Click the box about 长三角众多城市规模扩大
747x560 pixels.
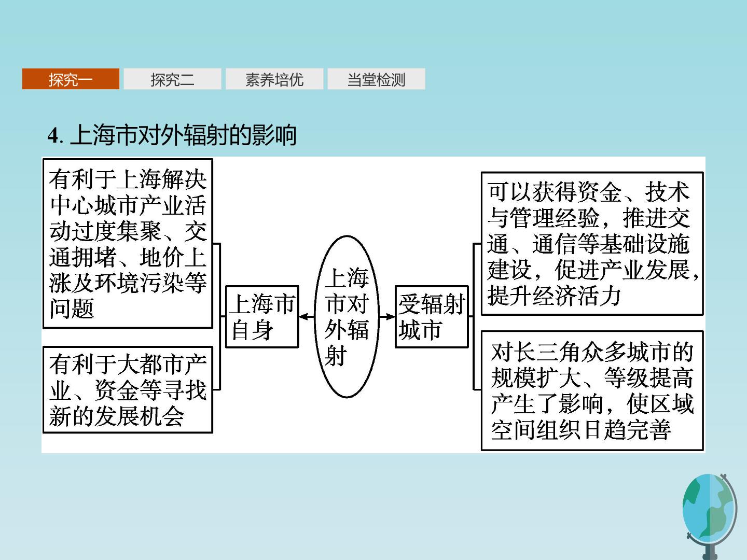[x=592, y=390]
